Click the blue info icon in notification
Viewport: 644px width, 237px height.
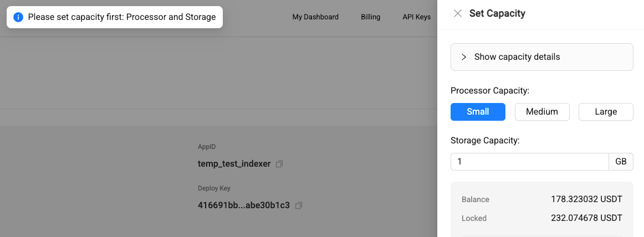tap(18, 17)
